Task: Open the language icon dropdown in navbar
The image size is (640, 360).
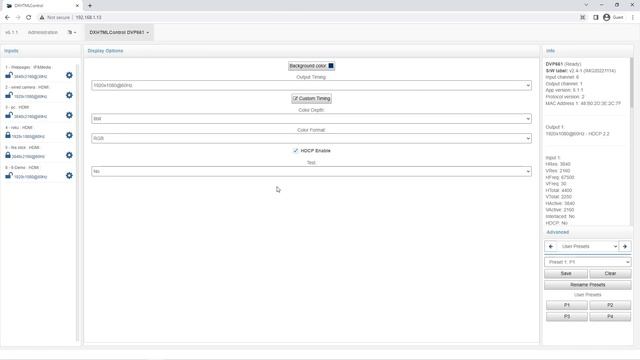Action: (72, 32)
